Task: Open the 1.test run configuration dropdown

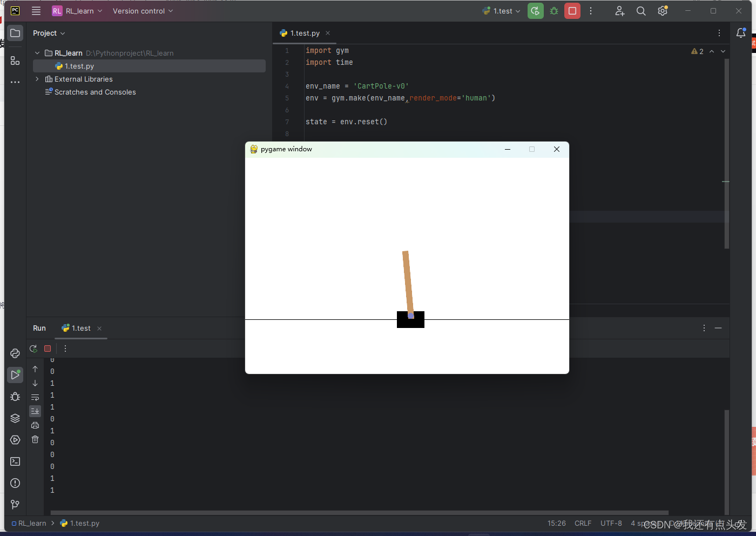Action: point(501,10)
